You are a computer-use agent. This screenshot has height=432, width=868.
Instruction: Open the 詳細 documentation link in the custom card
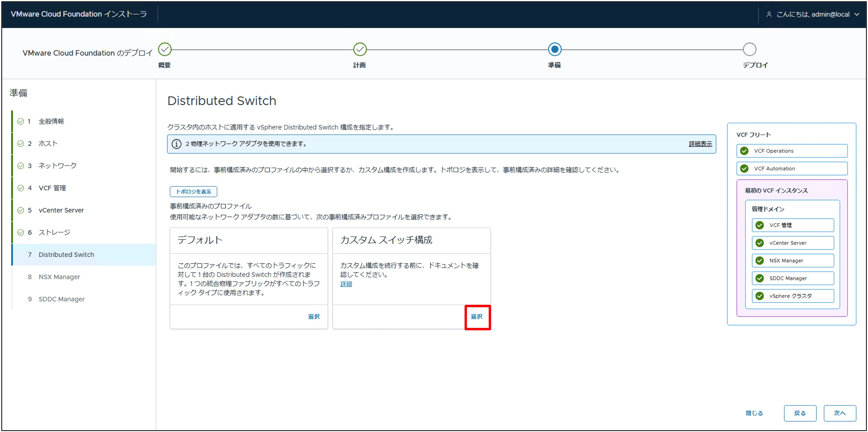coord(346,284)
